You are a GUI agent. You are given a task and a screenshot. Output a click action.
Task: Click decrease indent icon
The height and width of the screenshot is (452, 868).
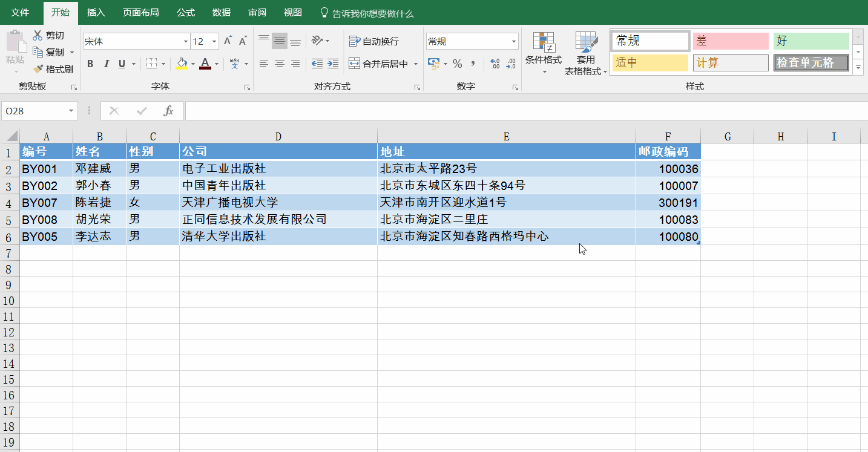click(x=317, y=64)
